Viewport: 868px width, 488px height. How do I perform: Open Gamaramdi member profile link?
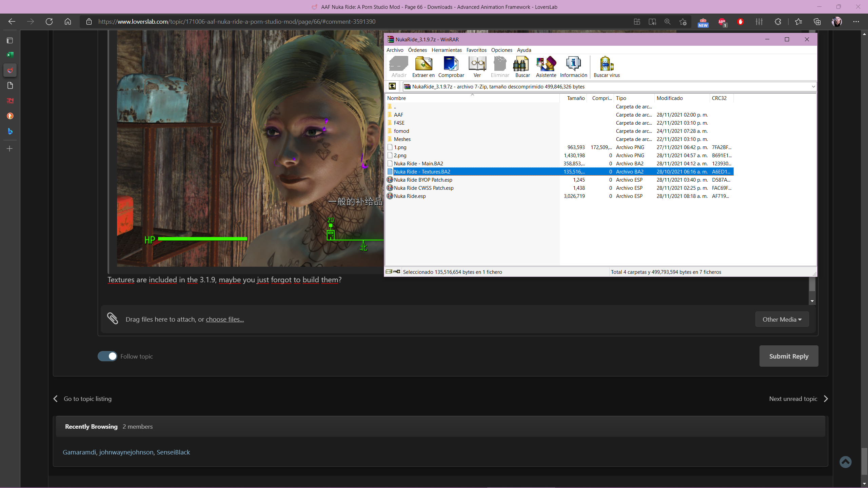tap(79, 452)
